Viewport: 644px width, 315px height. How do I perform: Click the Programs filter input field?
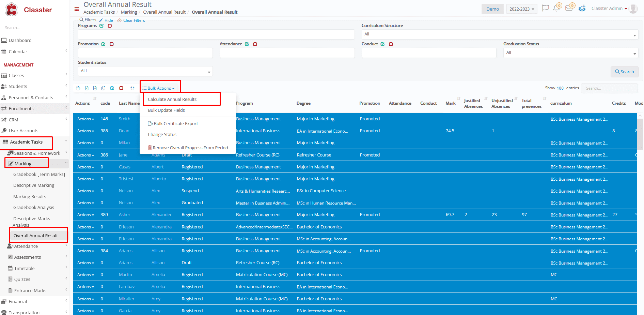coord(216,34)
